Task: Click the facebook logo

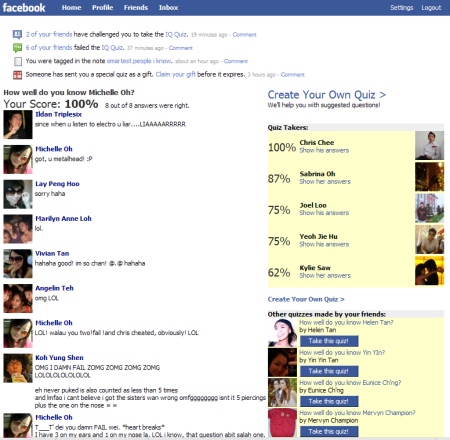Action: coord(24,7)
